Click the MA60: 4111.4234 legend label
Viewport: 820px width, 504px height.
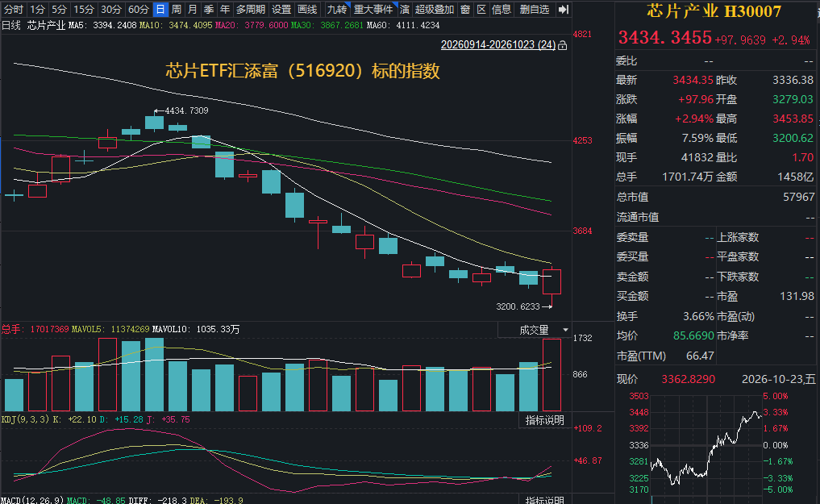pyautogui.click(x=402, y=25)
